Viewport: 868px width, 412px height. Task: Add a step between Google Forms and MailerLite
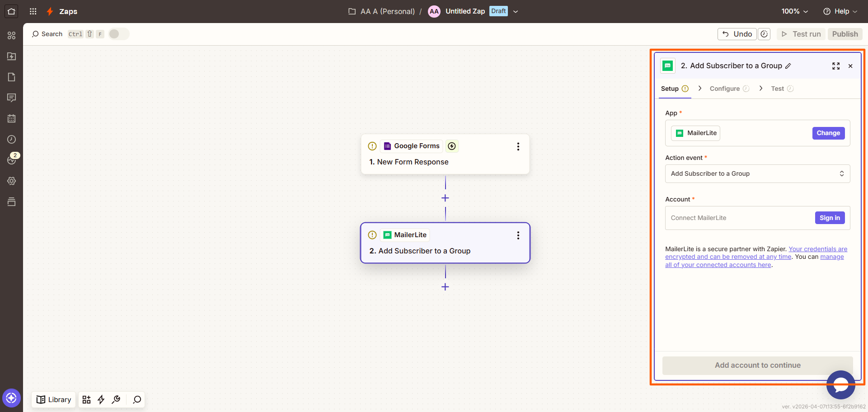pyautogui.click(x=445, y=198)
